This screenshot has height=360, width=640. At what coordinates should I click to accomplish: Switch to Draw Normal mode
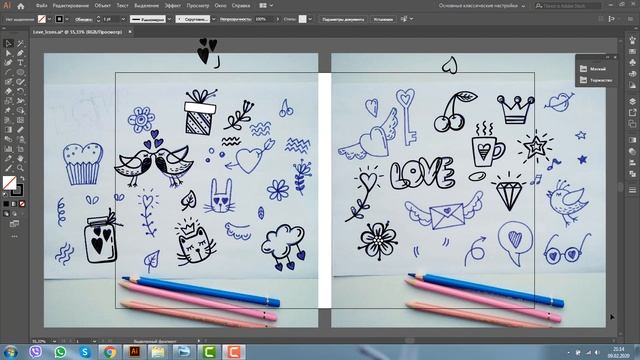point(6,213)
